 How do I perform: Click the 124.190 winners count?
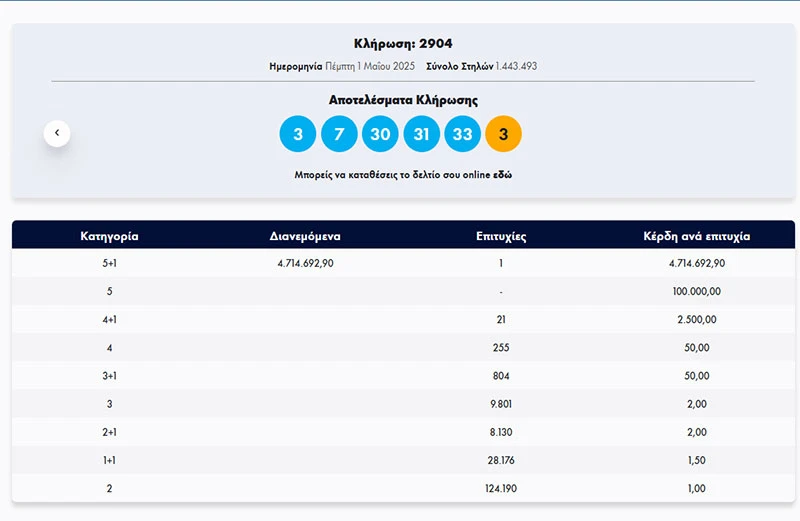501,488
